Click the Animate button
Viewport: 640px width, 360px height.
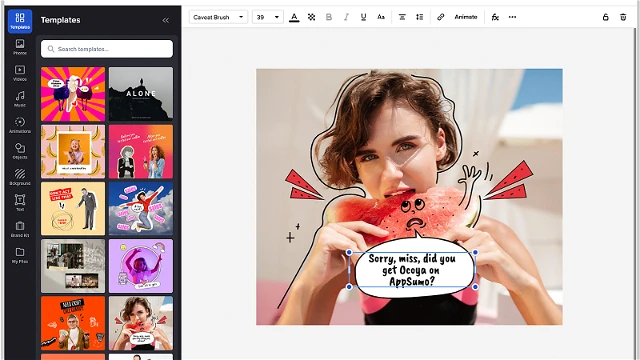(466, 17)
